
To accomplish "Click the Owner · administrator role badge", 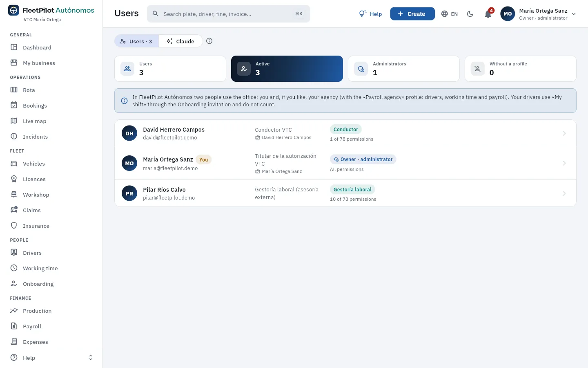I will tap(363, 159).
